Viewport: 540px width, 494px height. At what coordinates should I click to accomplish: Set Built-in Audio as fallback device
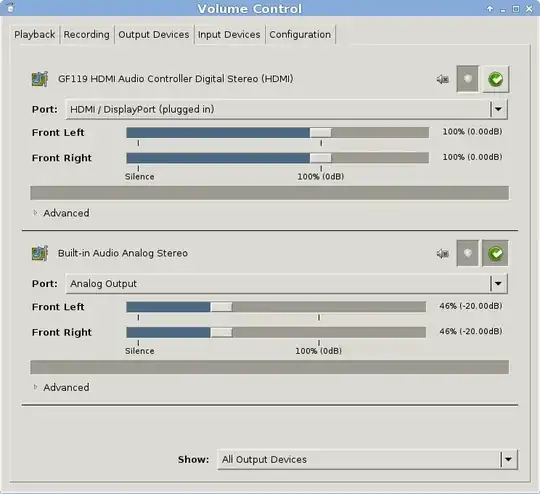coord(495,254)
